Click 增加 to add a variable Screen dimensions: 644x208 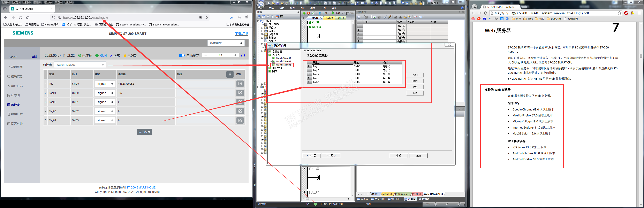click(415, 75)
